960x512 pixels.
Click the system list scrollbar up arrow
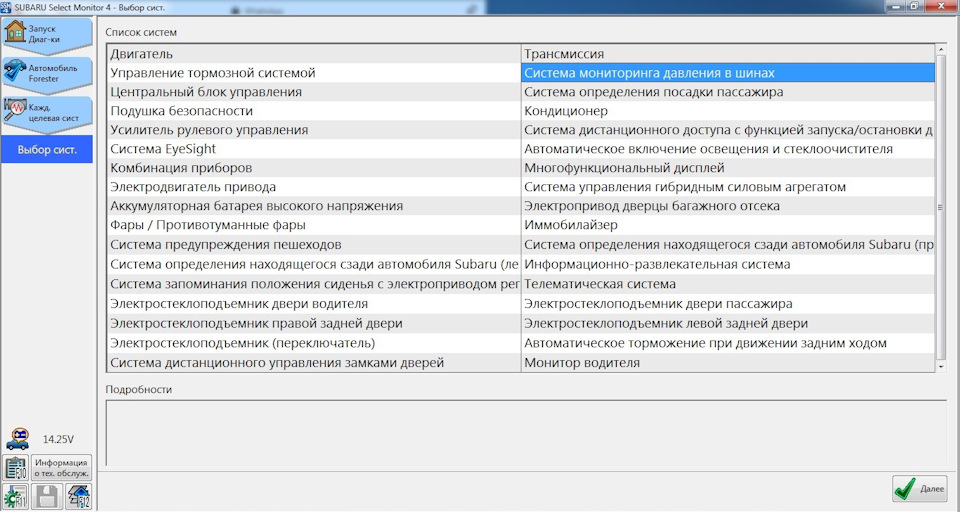(941, 50)
